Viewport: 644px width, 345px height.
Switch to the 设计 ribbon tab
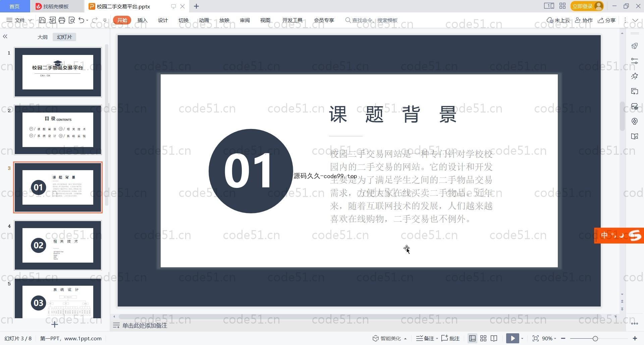point(163,20)
